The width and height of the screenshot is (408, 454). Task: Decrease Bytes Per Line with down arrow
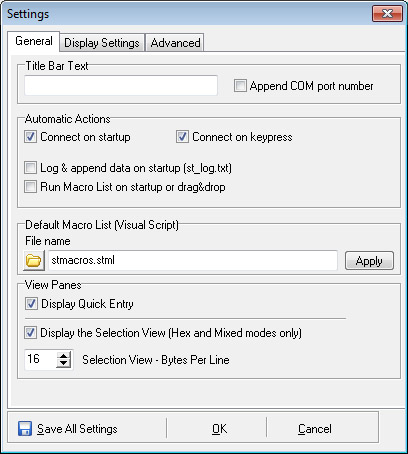click(x=63, y=363)
